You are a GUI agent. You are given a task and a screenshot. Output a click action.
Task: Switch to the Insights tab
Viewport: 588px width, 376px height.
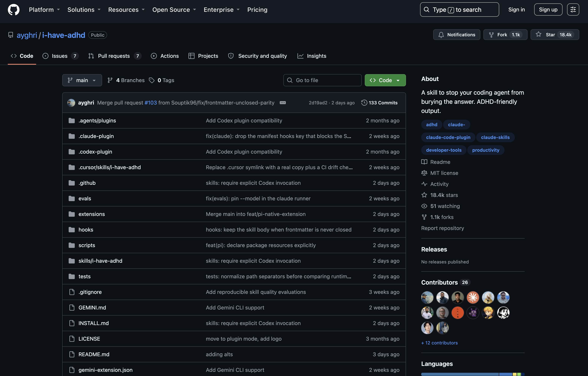(x=311, y=56)
